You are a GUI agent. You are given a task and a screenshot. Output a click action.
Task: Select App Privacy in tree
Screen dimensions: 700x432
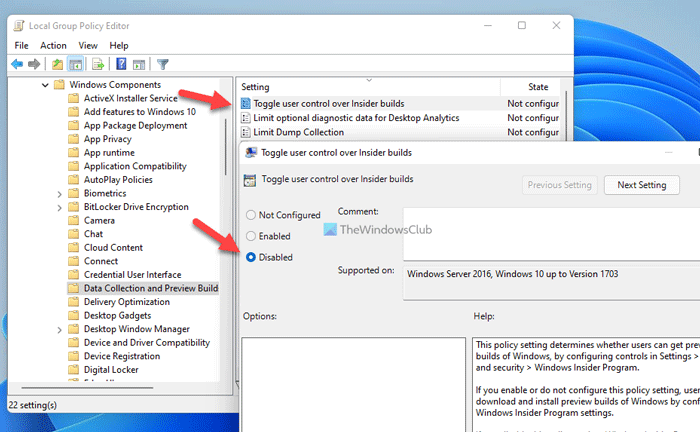[x=108, y=139]
